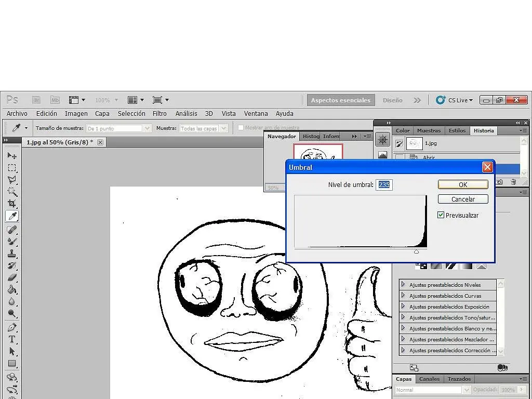Close the 1.jpg document tab

[100, 142]
